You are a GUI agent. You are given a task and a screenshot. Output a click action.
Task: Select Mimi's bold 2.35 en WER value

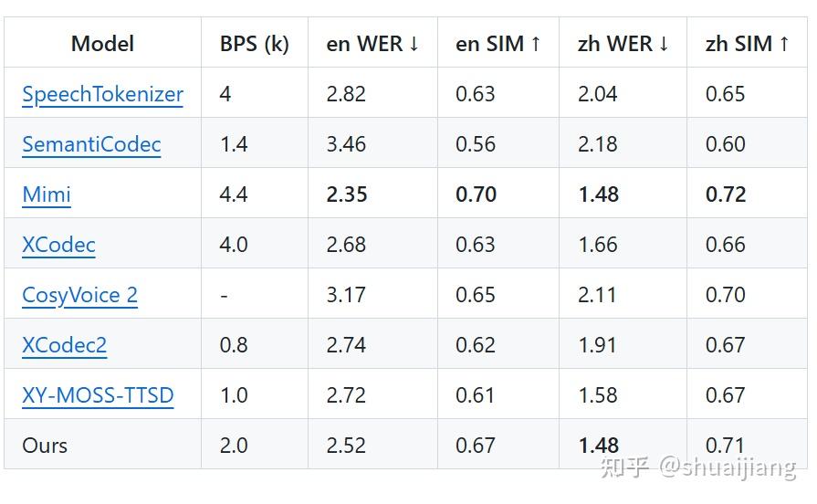click(346, 194)
